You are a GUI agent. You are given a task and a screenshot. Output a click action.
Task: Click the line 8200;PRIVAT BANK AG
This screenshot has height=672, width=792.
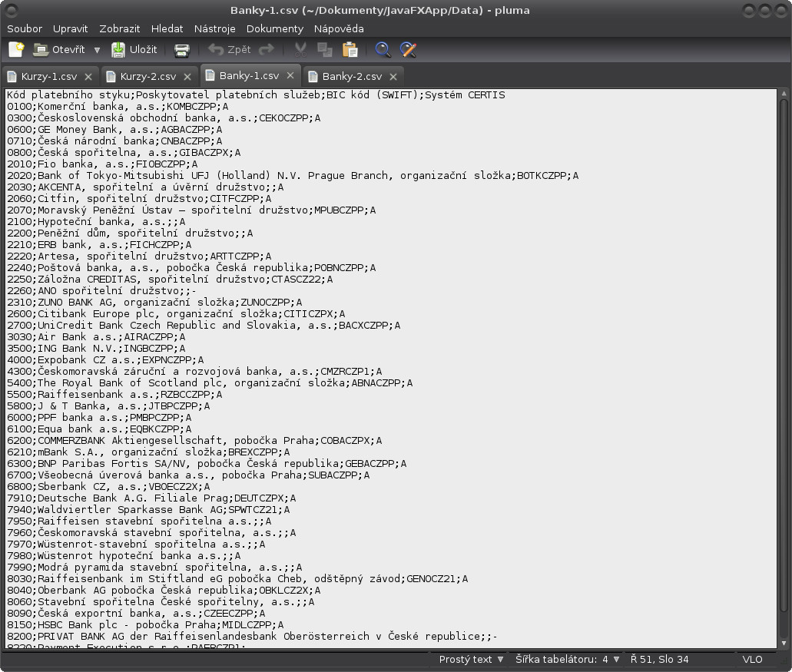pyautogui.click(x=253, y=637)
